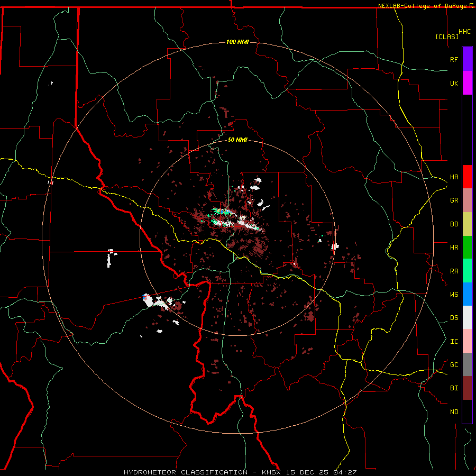Click the KMSX radar site identifier

click(271, 472)
